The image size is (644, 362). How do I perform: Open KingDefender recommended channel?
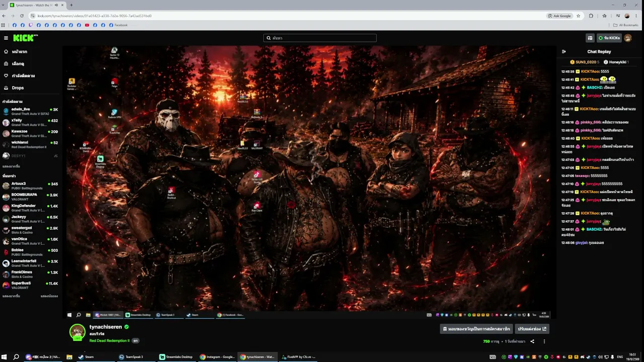pyautogui.click(x=30, y=208)
